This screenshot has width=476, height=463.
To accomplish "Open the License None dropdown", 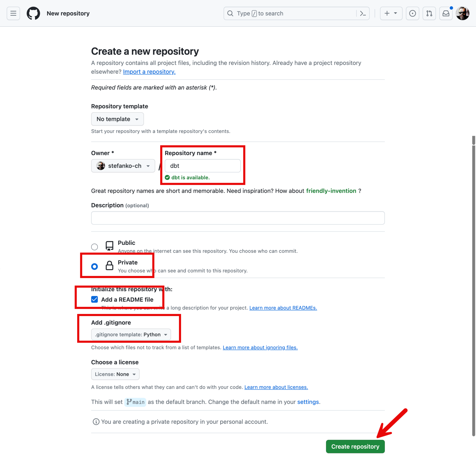I will [115, 374].
